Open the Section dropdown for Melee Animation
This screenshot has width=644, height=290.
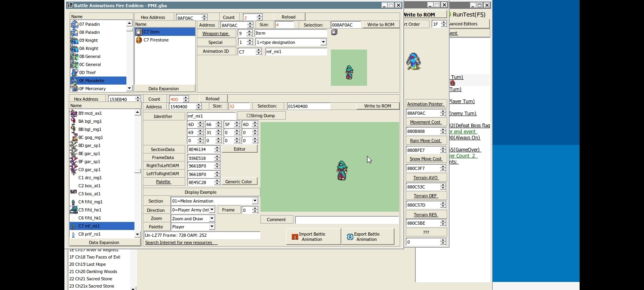[x=255, y=201]
